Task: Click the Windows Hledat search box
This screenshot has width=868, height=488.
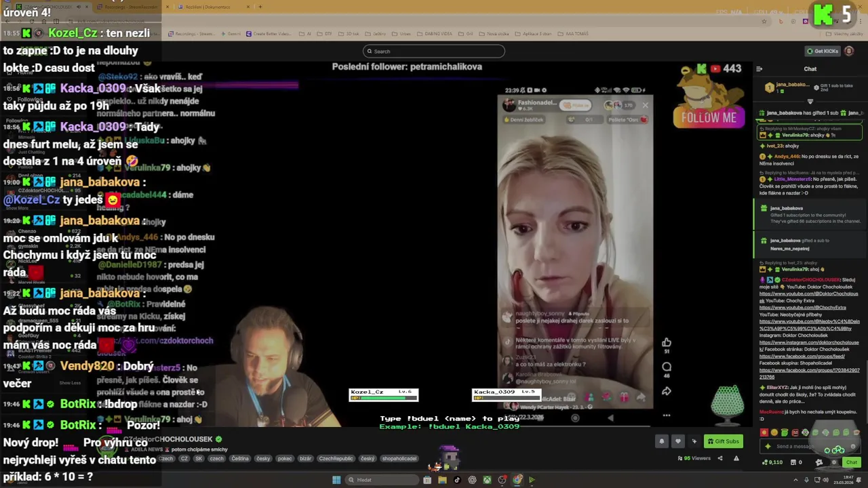Action: [x=383, y=480]
